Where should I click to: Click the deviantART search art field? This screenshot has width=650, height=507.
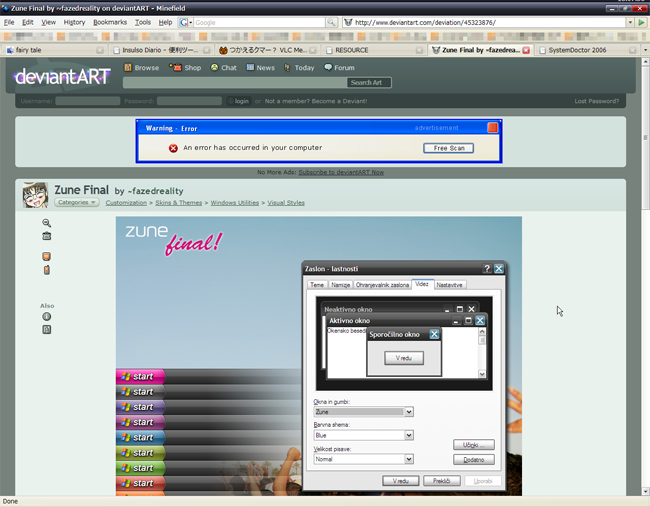pos(235,82)
